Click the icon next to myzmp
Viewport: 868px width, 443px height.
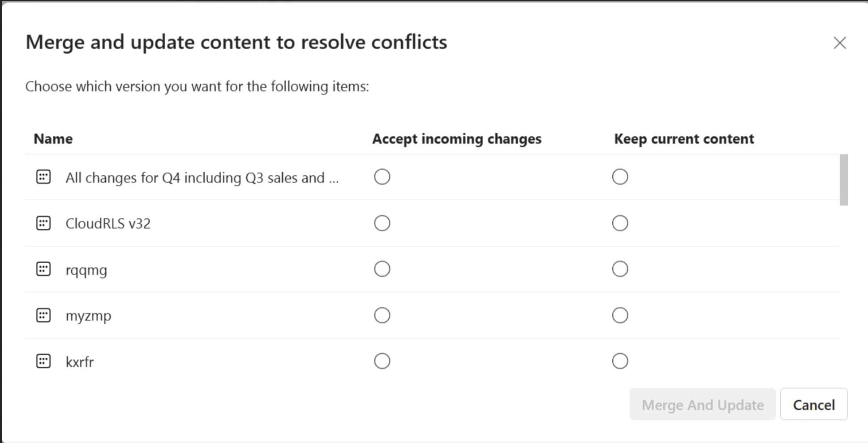point(43,315)
